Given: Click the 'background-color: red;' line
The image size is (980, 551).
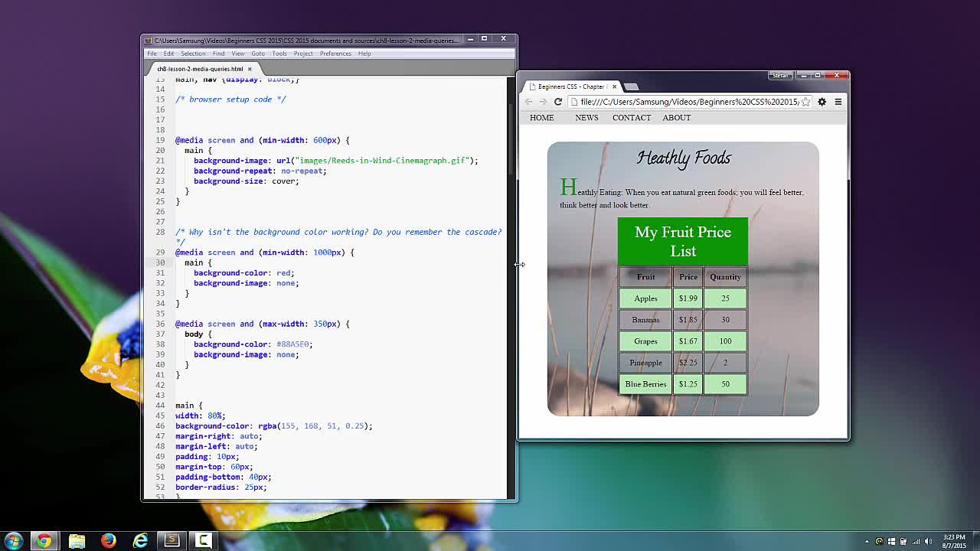Looking at the screenshot, I should 243,273.
